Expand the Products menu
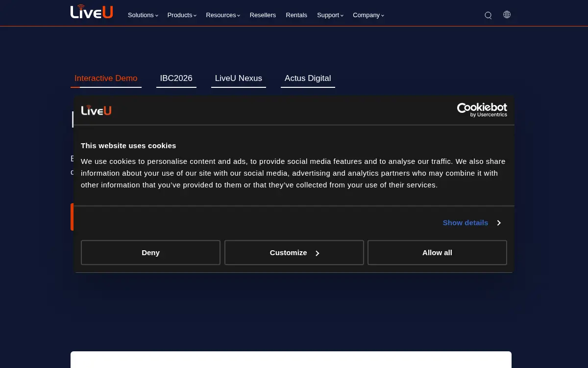This screenshot has width=588, height=368. (x=182, y=15)
